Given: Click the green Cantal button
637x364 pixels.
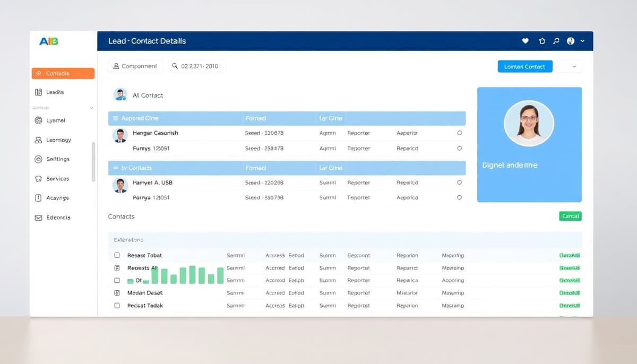Looking at the screenshot, I should (570, 216).
